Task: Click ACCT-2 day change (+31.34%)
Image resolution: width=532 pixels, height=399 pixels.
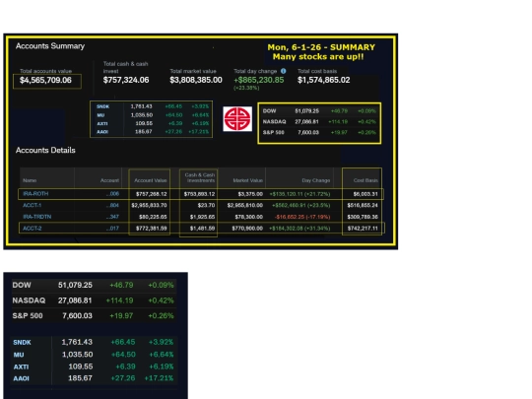Action: pos(299,229)
